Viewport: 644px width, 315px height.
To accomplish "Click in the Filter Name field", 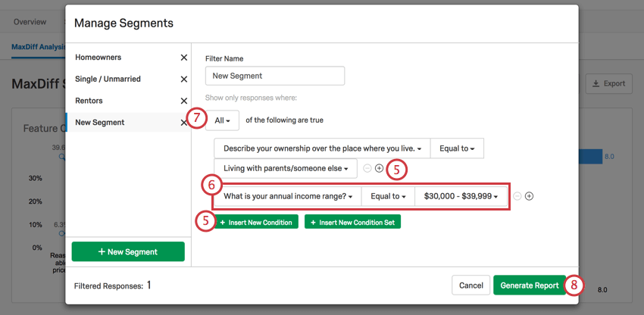I will pos(275,76).
